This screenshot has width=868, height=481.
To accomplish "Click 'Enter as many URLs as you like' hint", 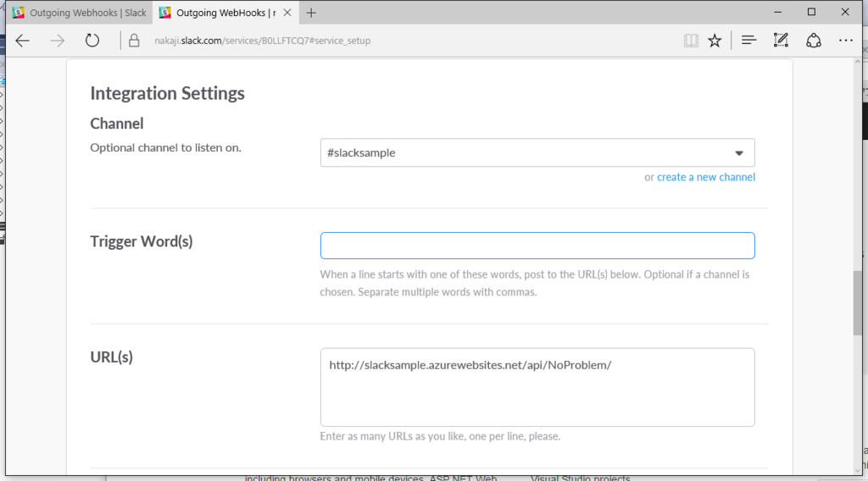I will 440,436.
